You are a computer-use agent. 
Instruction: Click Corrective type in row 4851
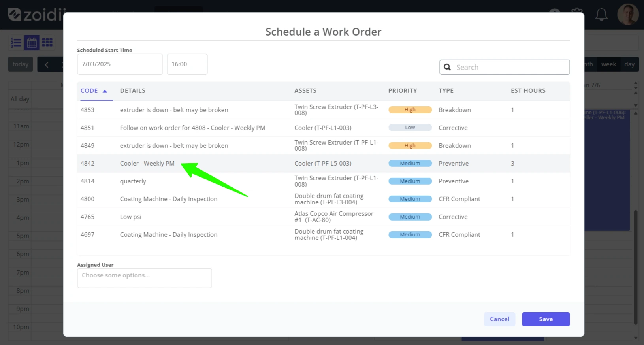click(x=453, y=128)
